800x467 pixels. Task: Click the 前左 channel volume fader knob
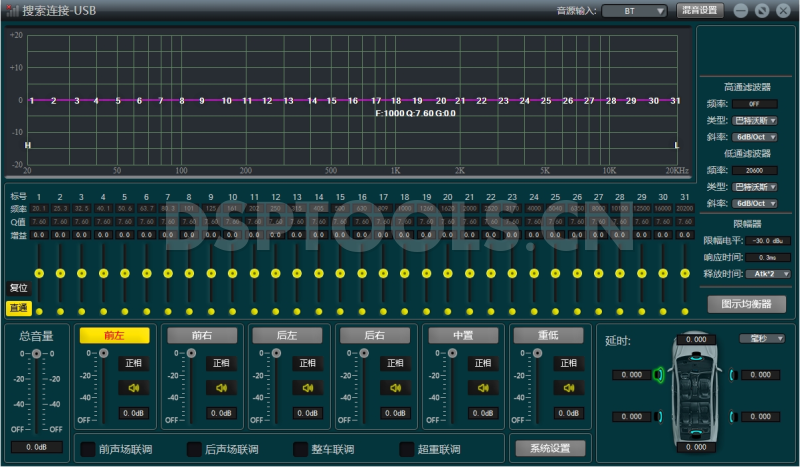(104, 353)
